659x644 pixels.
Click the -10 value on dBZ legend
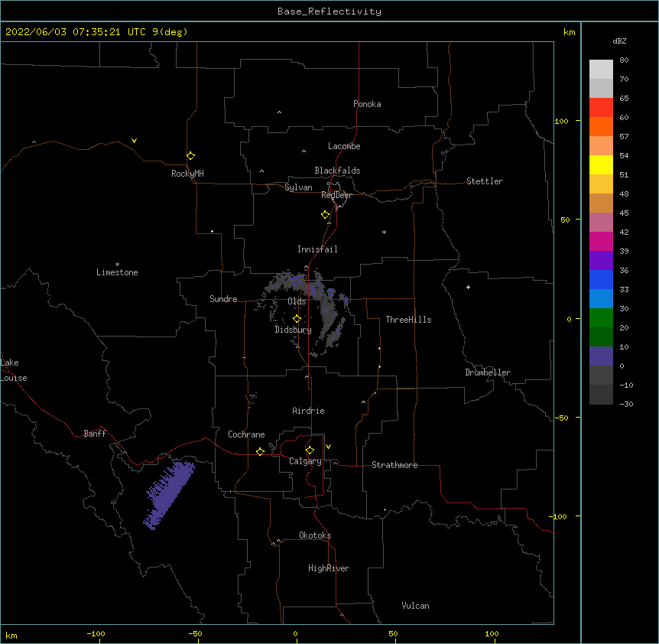coord(626,385)
